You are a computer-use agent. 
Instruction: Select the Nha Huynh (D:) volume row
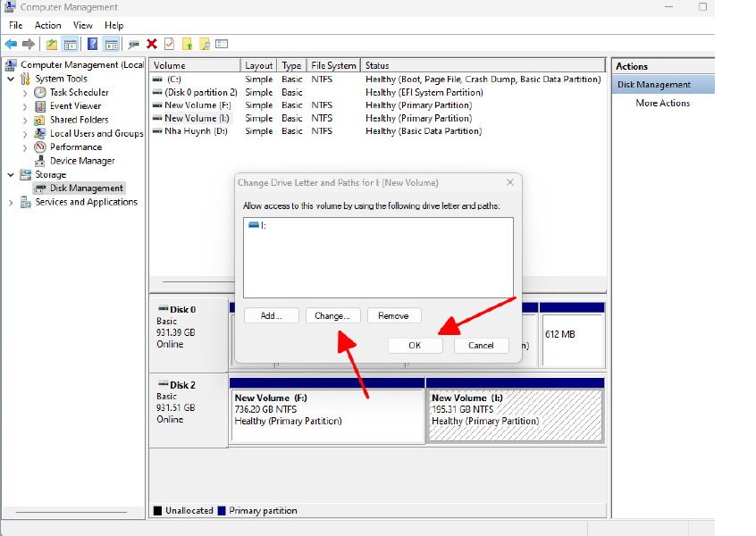[x=377, y=131]
